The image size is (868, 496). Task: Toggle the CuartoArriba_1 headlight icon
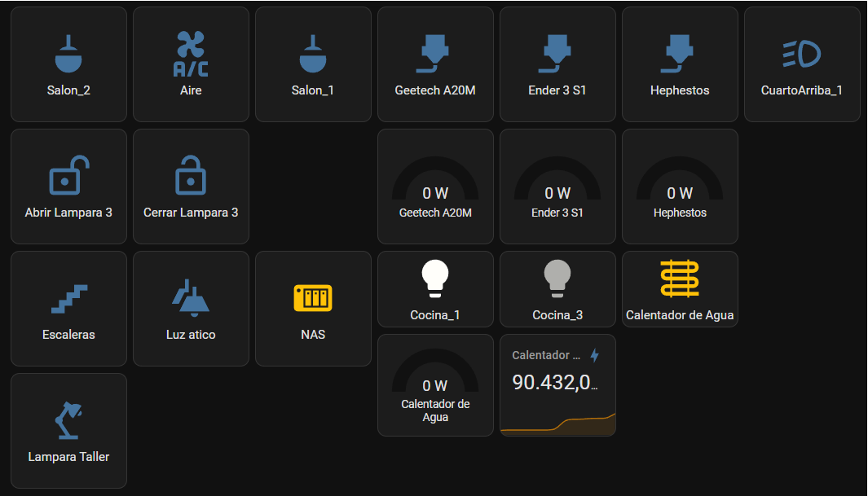tap(801, 54)
